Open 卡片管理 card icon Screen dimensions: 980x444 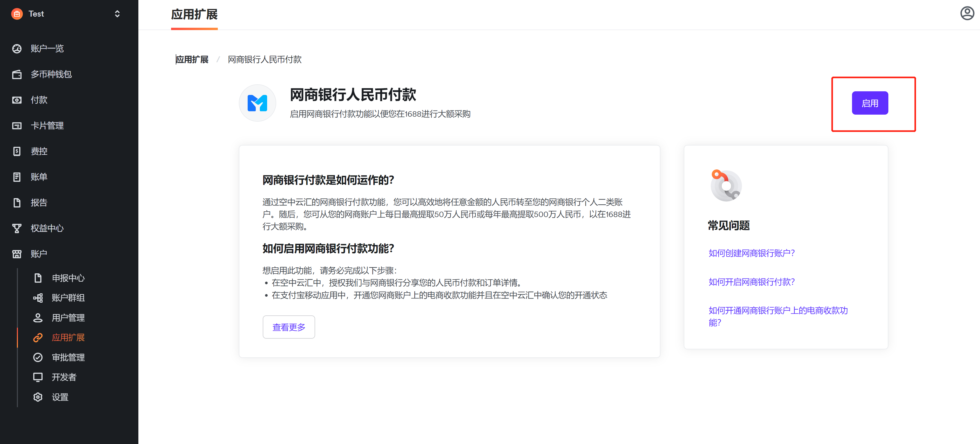point(17,126)
